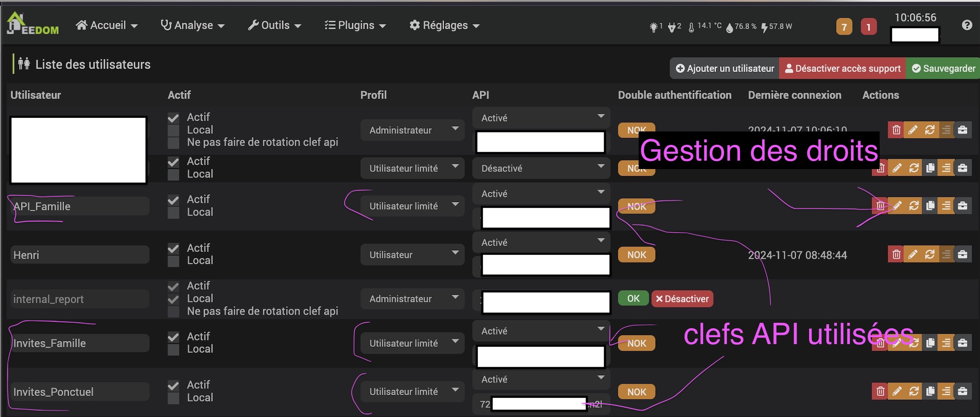The height and width of the screenshot is (417, 980).
Task: Regenerate Henri's API key with refresh icon
Action: 929,254
